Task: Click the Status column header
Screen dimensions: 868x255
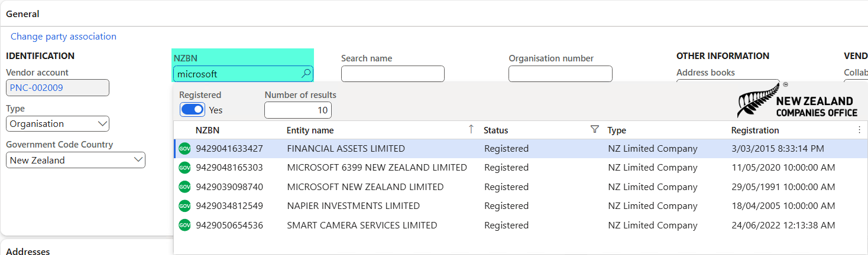Action: coord(495,130)
